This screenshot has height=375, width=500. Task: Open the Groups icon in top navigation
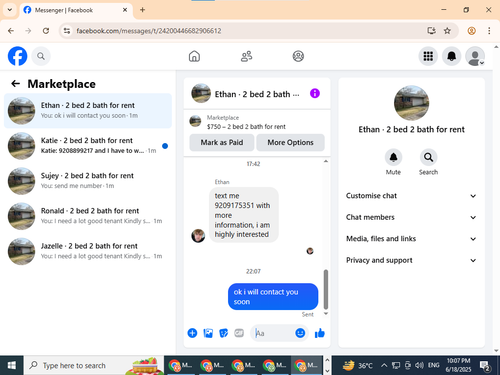(x=298, y=56)
